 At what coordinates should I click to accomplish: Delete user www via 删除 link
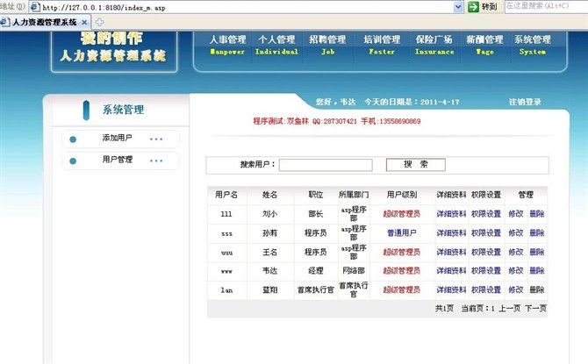click(x=536, y=271)
